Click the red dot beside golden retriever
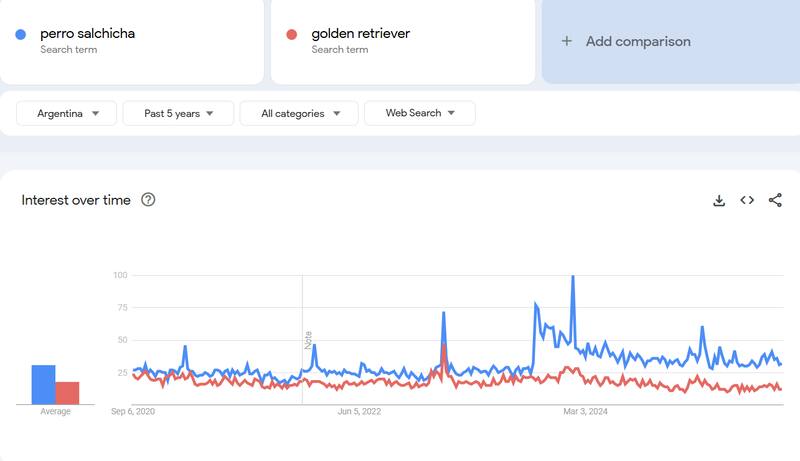 [292, 34]
